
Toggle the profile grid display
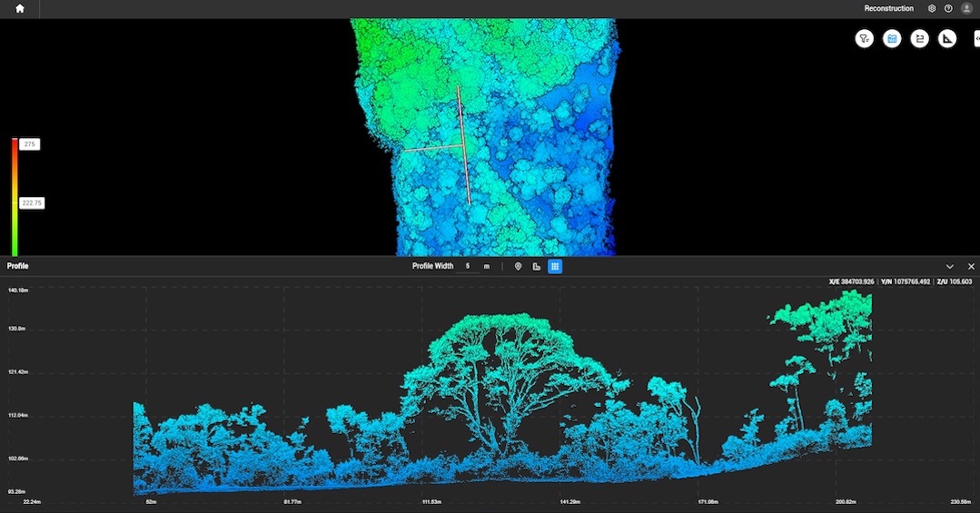pos(555,266)
